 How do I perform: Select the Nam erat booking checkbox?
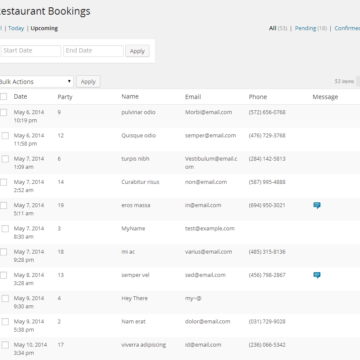[5, 322]
